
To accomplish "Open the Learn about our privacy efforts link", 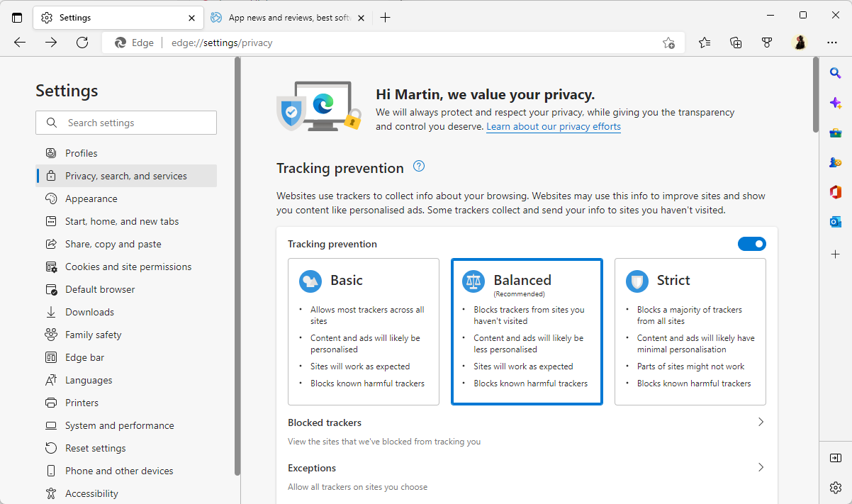I will 553,126.
